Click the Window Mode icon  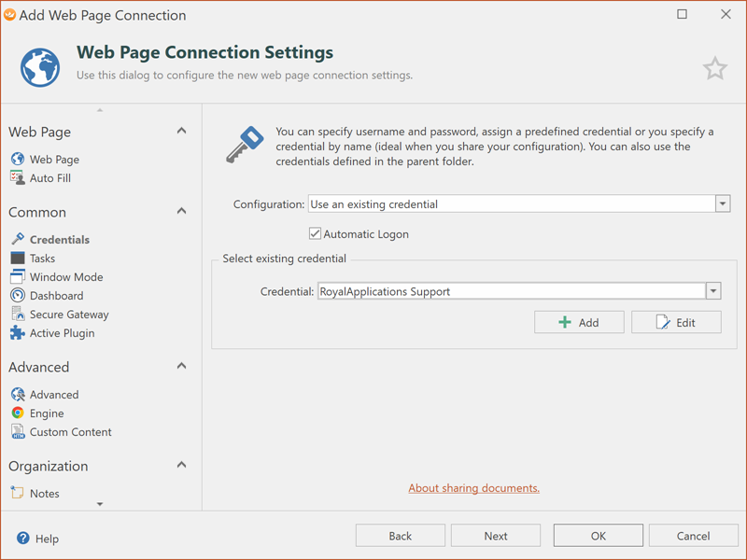coord(18,277)
